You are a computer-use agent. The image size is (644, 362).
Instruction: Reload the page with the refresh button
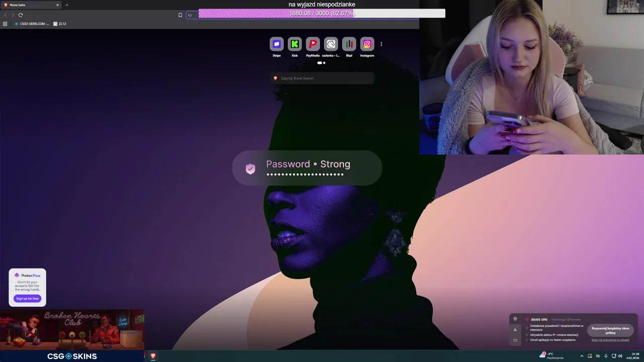click(21, 15)
